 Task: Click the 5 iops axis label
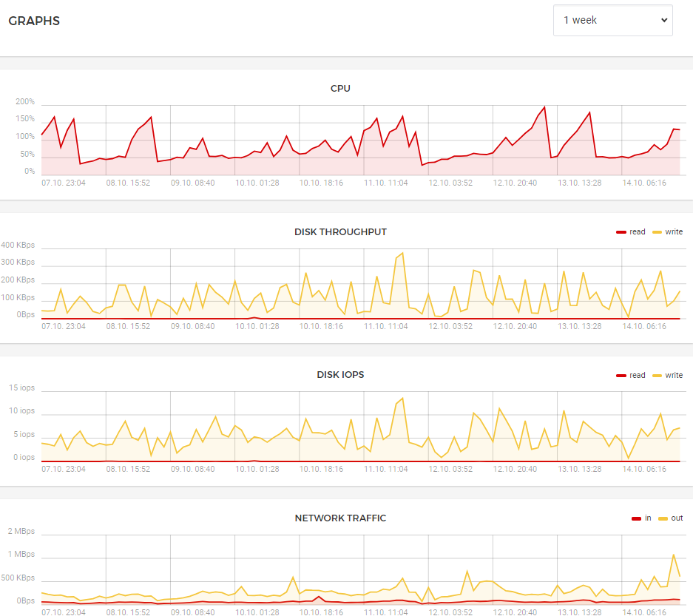(x=24, y=434)
